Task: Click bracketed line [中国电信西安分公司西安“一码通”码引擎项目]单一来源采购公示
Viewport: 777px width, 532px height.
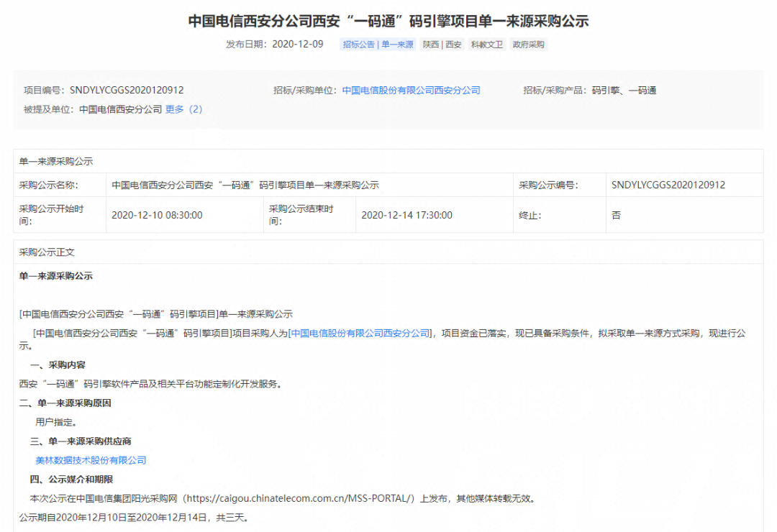Action: coord(156,314)
